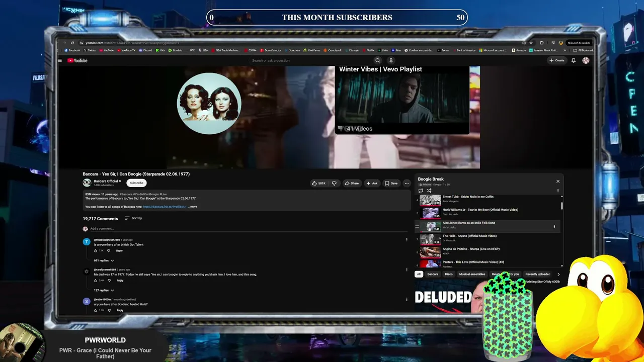This screenshot has width=644, height=362.
Task: Like the British Got Talent comment
Action: [96, 250]
